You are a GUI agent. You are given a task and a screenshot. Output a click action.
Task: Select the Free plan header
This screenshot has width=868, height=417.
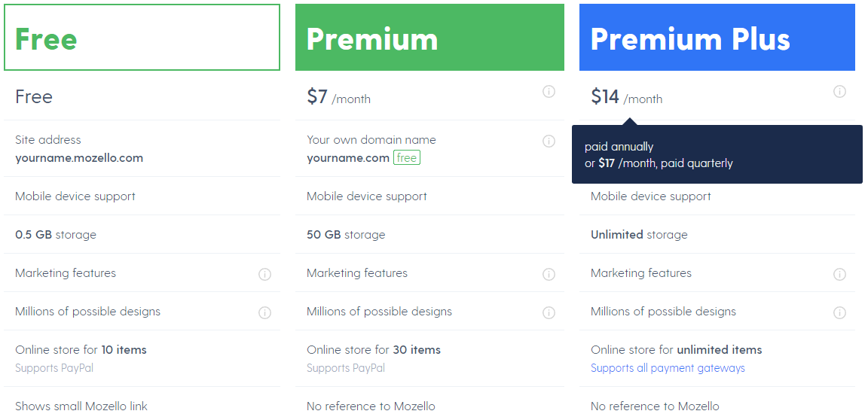[x=142, y=38]
